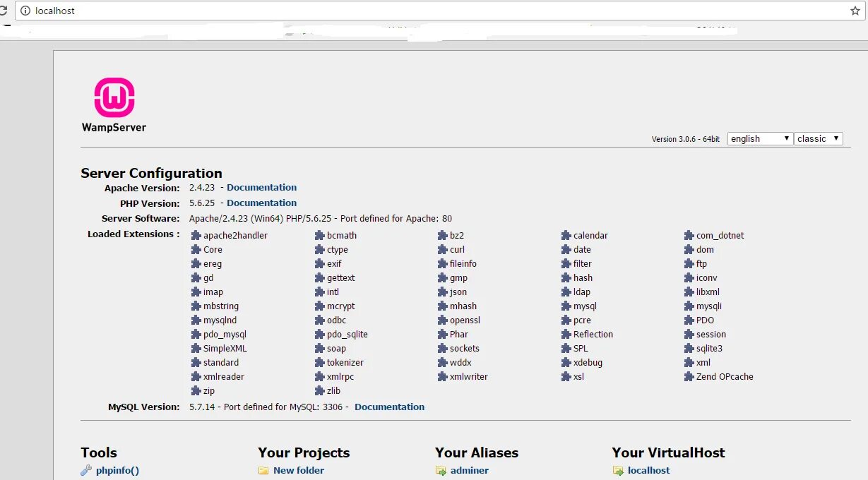Click the Version 3.0.6 - 64bit text
This screenshot has width=868, height=480.
pos(686,139)
